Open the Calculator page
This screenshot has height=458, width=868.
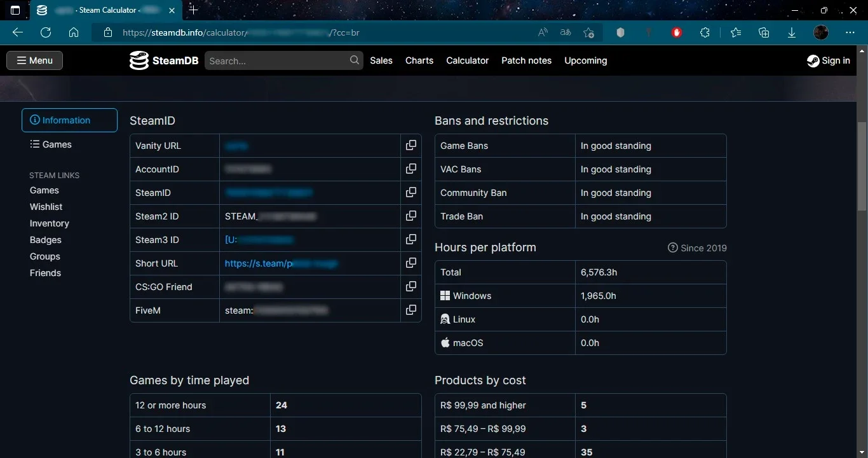[468, 60]
